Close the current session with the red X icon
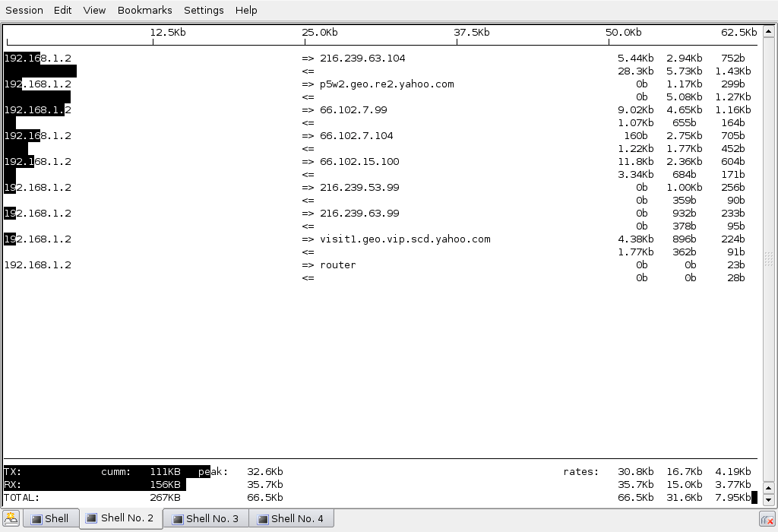 click(769, 518)
